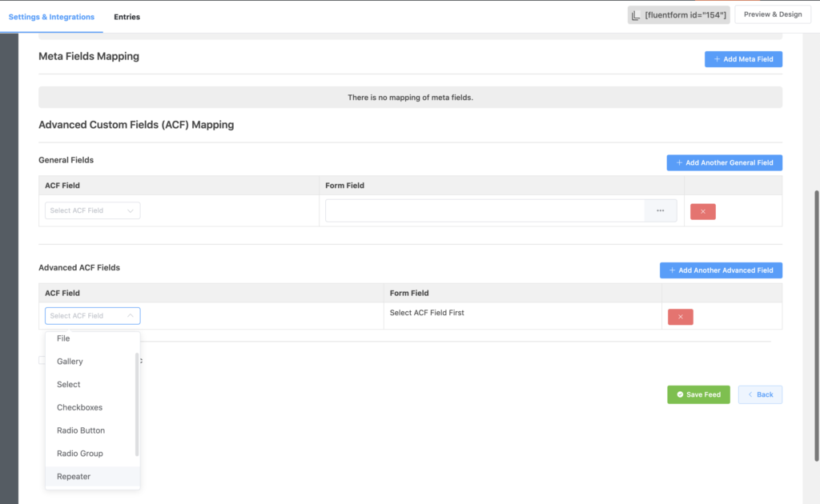This screenshot has height=504, width=820.
Task: Choose the Checkboxes option from the list
Action: (79, 407)
